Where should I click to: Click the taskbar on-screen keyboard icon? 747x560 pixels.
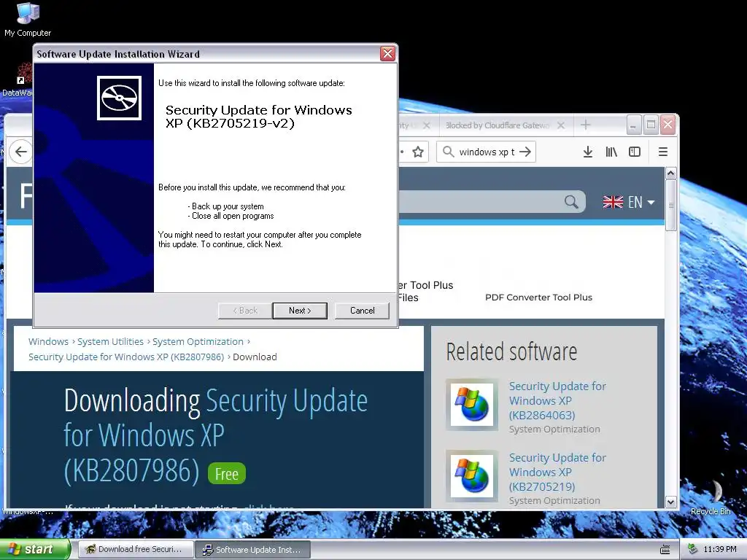(665, 550)
